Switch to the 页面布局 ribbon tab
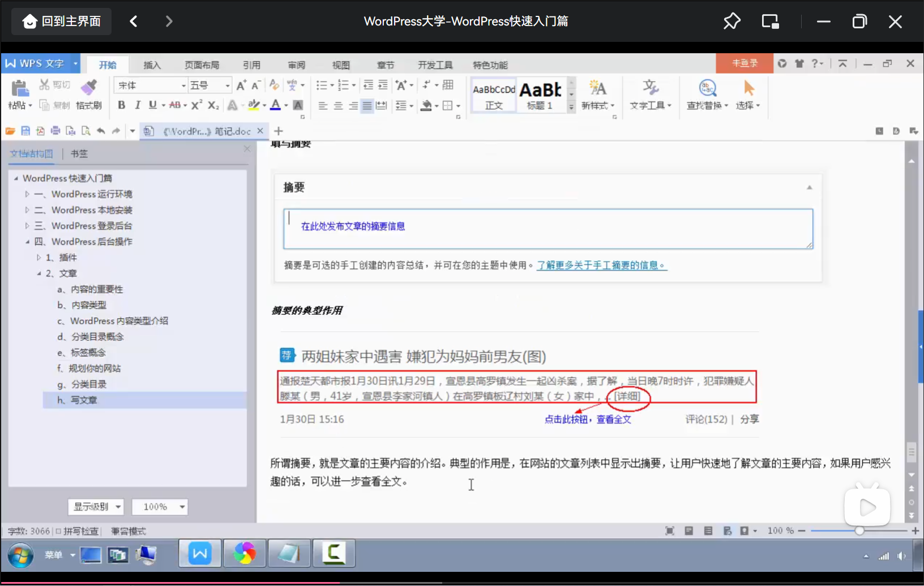924x586 pixels. [202, 65]
